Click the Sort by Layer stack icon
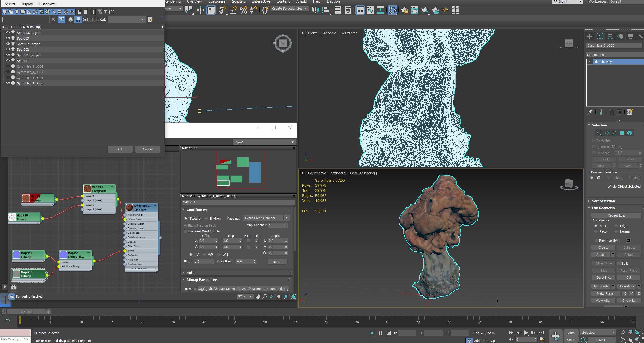Screen dimensions: 644x343 [x=71, y=19]
